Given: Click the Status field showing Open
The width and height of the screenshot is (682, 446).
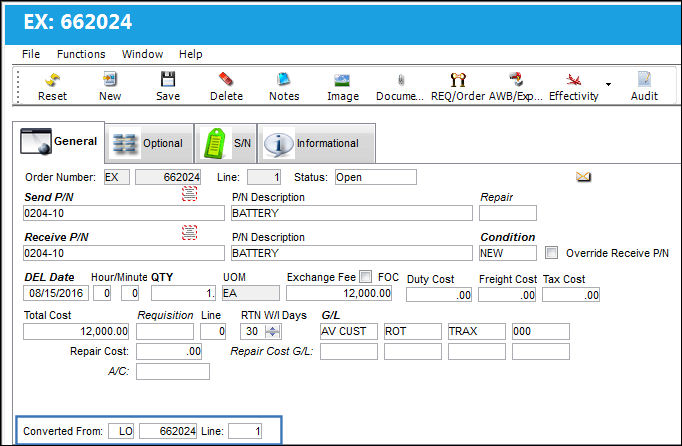Looking at the screenshot, I should [376, 177].
